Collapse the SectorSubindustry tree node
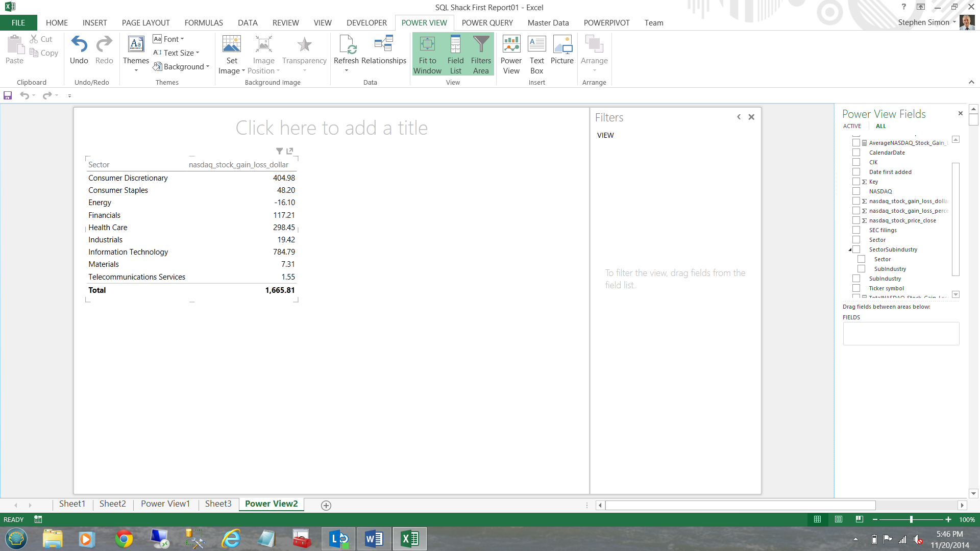This screenshot has width=980, height=551. (x=850, y=250)
